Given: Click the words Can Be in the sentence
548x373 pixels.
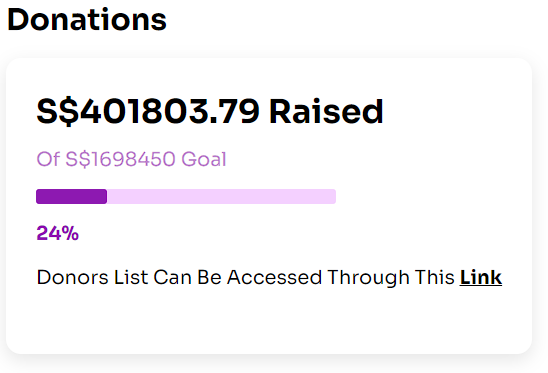Looking at the screenshot, I should tap(188, 278).
